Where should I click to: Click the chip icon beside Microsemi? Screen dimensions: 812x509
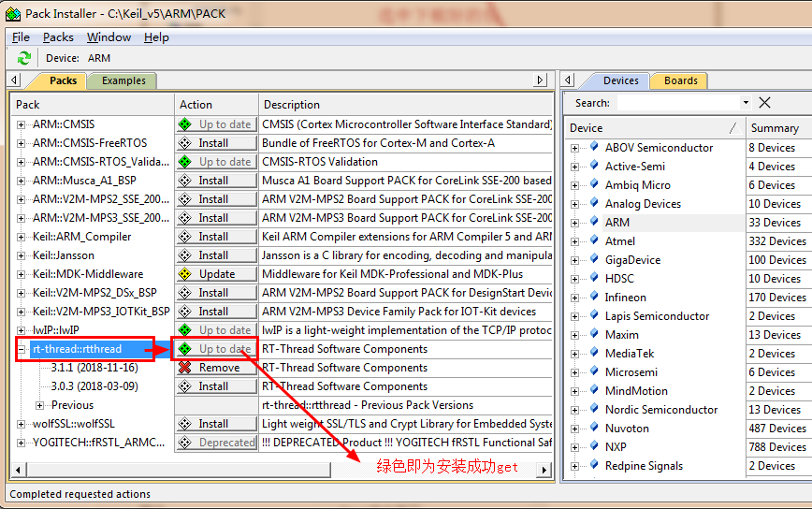click(595, 371)
